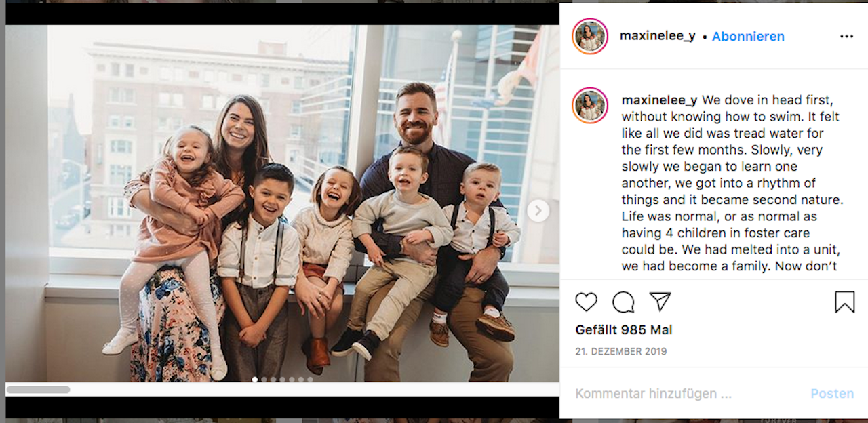The width and height of the screenshot is (868, 423).
Task: Save post with the bookmark icon
Action: [x=845, y=302]
